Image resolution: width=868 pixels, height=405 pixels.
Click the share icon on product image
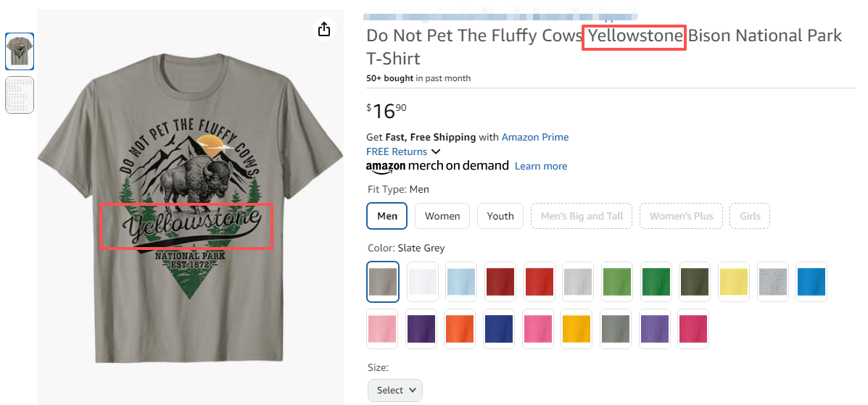pos(324,29)
